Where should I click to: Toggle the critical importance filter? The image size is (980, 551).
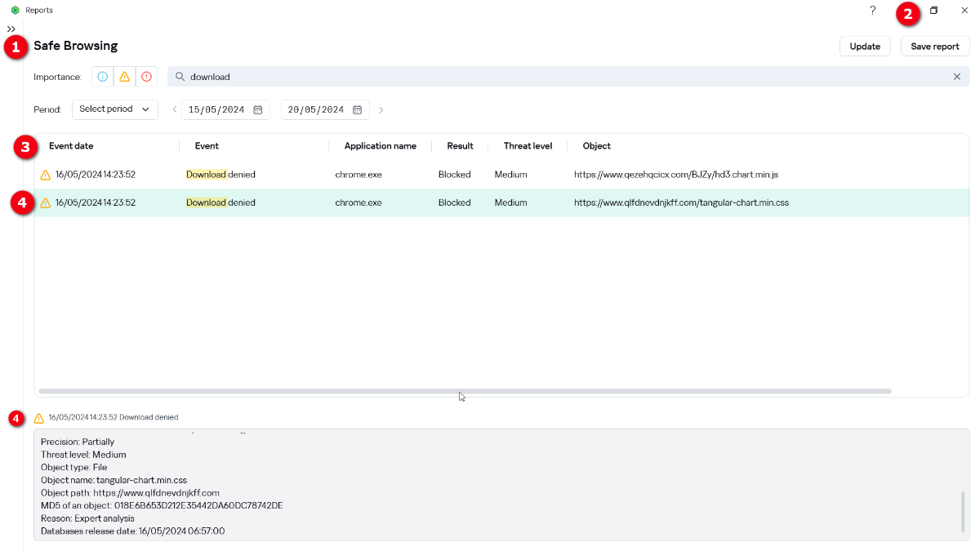[146, 77]
